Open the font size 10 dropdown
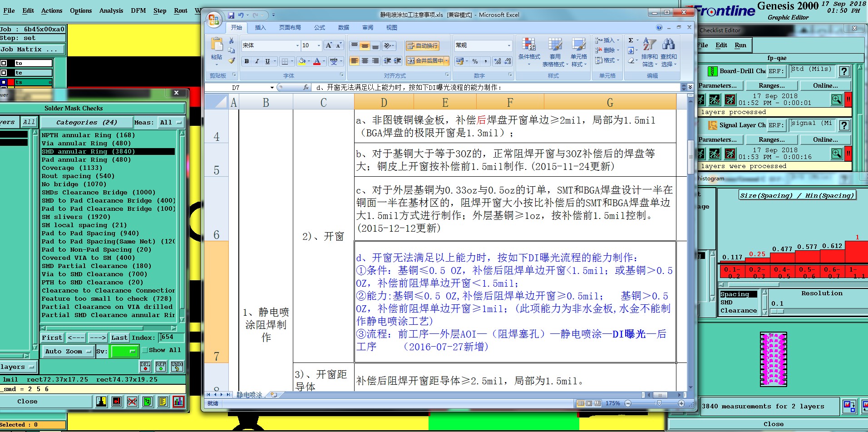The width and height of the screenshot is (868, 432). tap(319, 45)
